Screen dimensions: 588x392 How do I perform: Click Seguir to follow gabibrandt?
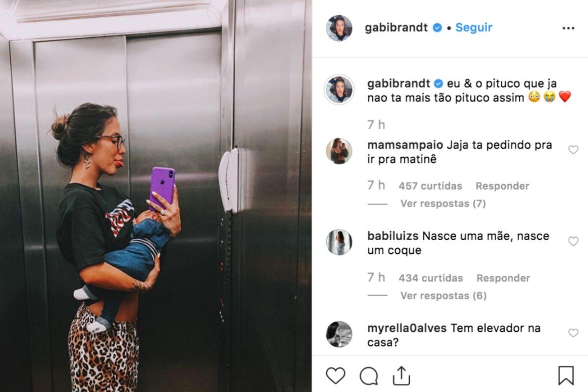(x=474, y=27)
